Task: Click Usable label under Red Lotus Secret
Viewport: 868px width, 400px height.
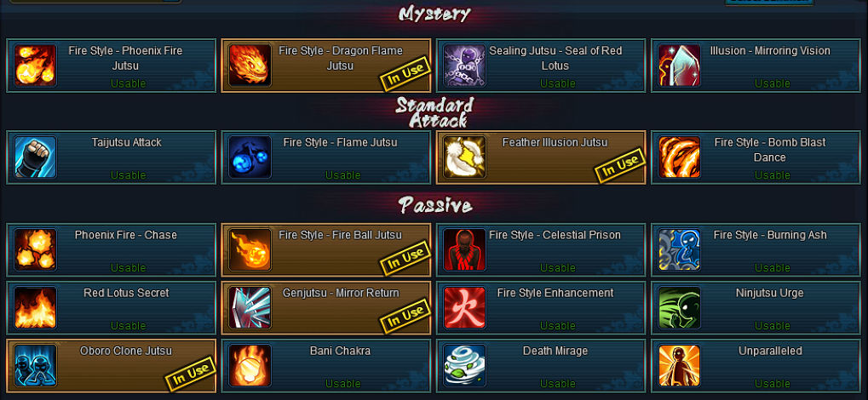Action: (128, 325)
